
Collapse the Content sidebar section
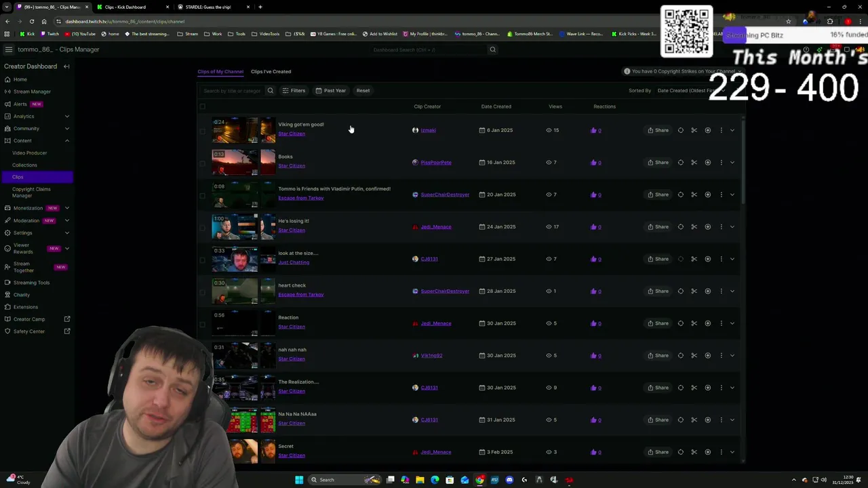pos(67,141)
